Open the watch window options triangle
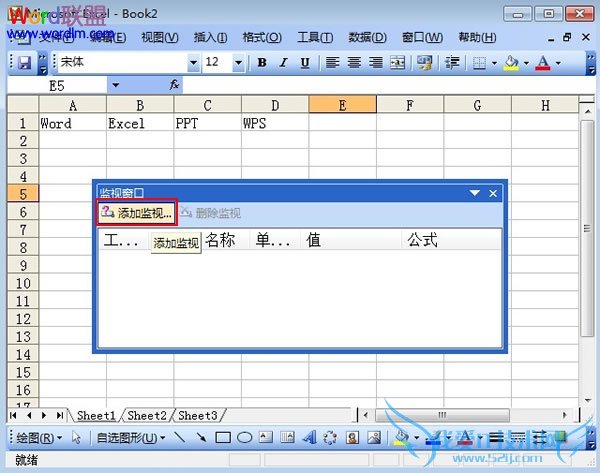Viewport: 600px width, 473px height. (475, 193)
